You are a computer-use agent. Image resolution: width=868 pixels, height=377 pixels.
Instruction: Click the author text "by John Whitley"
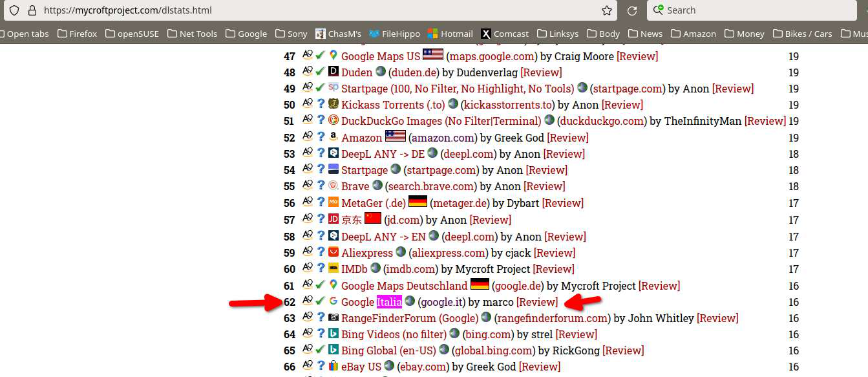click(654, 318)
